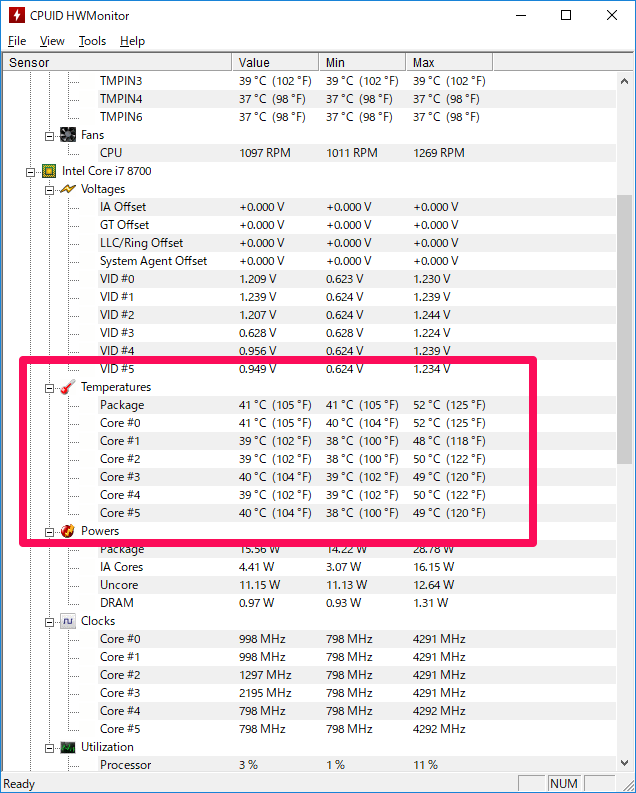
Task: Select Core #5 under Temperatures
Action: coord(357,513)
